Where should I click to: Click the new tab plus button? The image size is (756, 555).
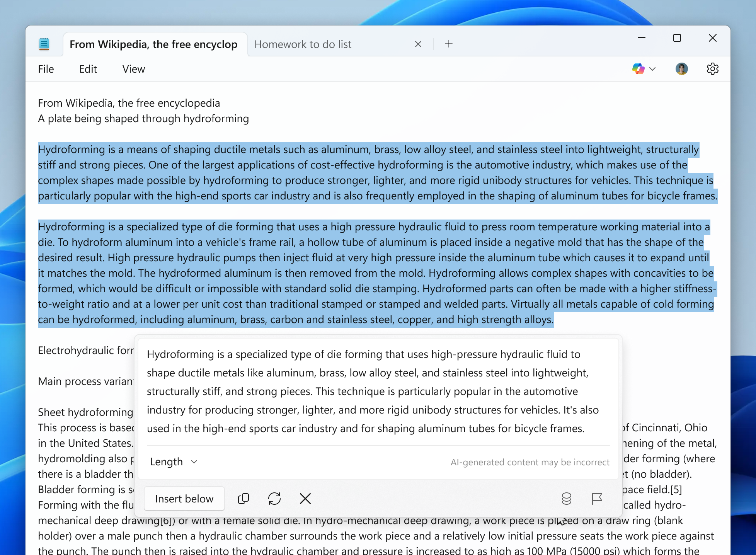tap(450, 43)
